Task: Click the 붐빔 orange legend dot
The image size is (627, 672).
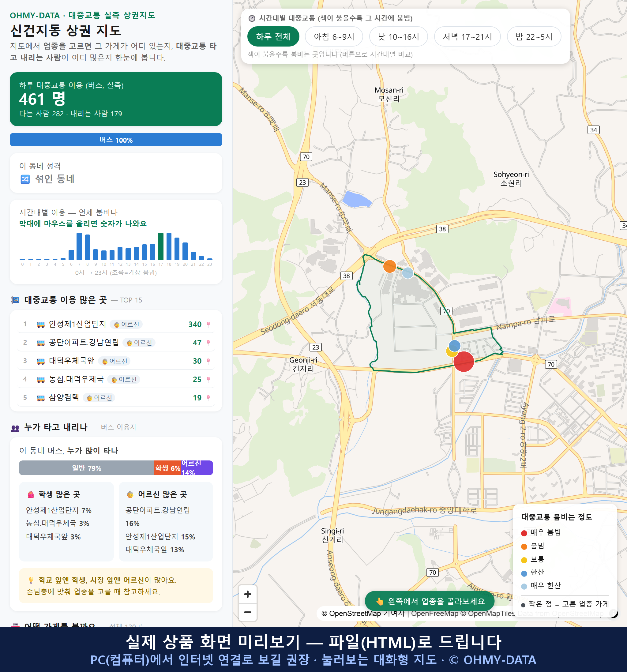Action: 524,546
